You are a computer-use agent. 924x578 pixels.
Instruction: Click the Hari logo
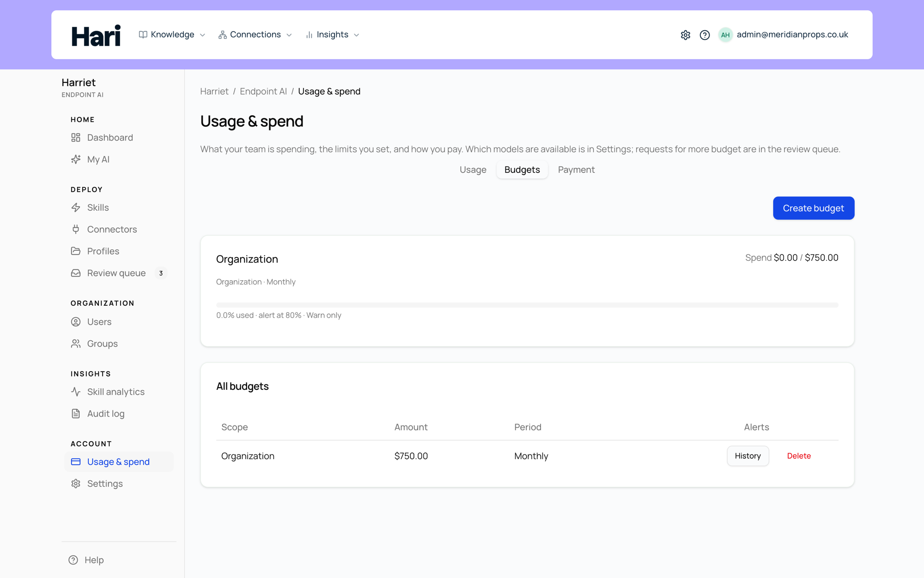pos(96,35)
